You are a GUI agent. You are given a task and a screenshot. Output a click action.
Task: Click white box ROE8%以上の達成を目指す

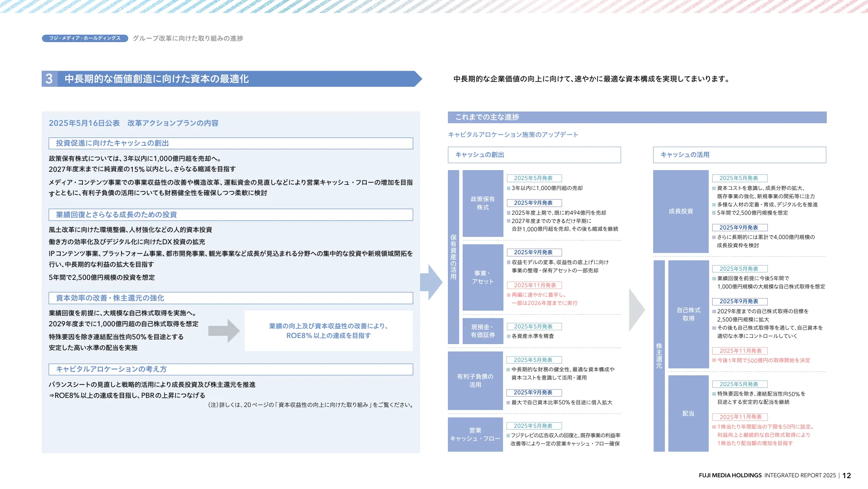329,331
